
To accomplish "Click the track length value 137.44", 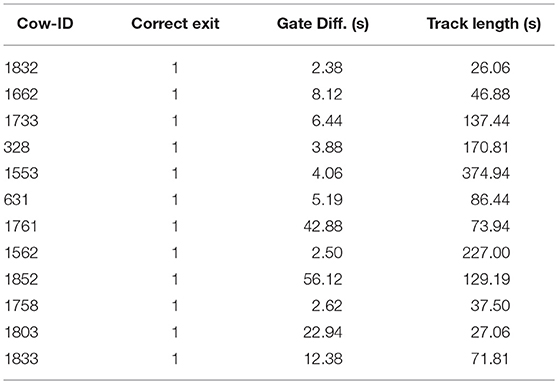I will coord(486,121).
